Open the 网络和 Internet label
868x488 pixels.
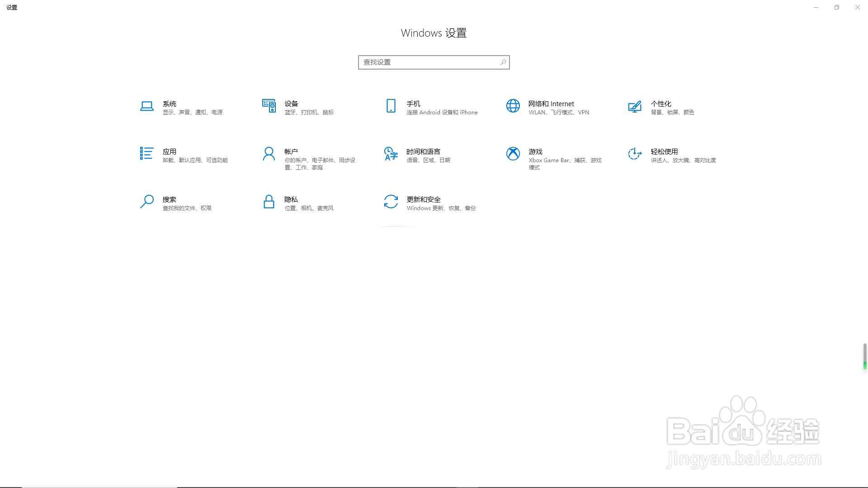551,103
